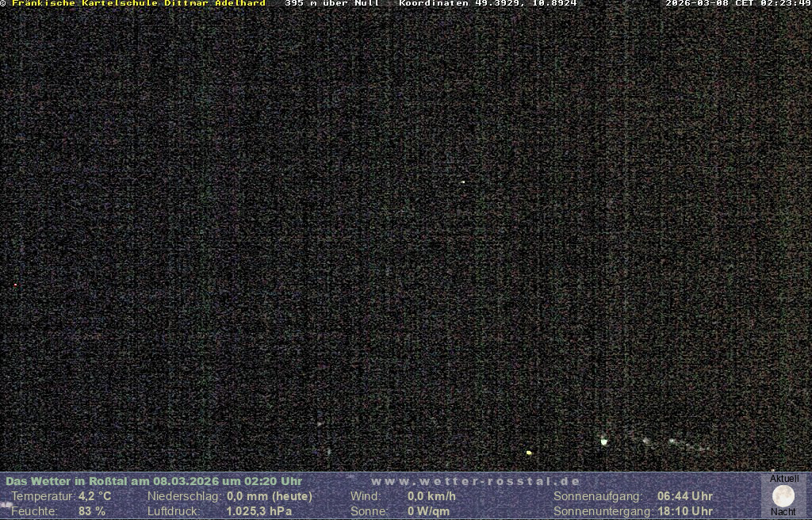The width and height of the screenshot is (812, 520).
Task: Click the Niederschlag 0,0 mm (heute) reading
Action: 270,496
